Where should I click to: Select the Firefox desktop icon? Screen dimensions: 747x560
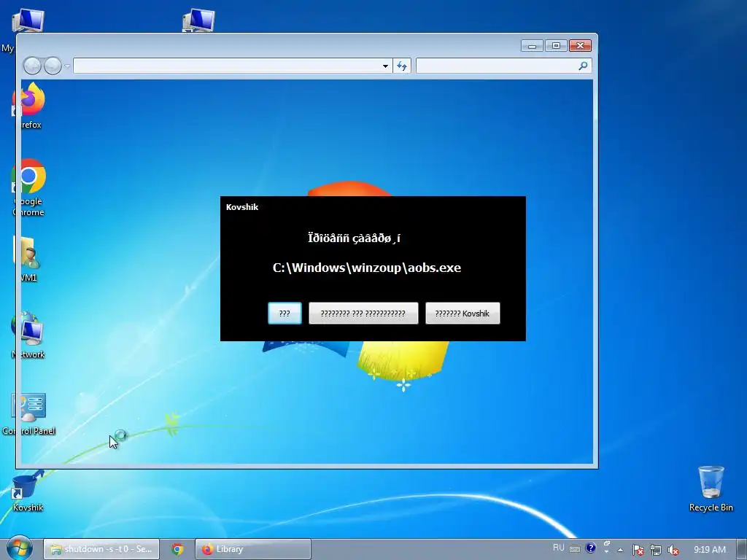click(x=29, y=106)
